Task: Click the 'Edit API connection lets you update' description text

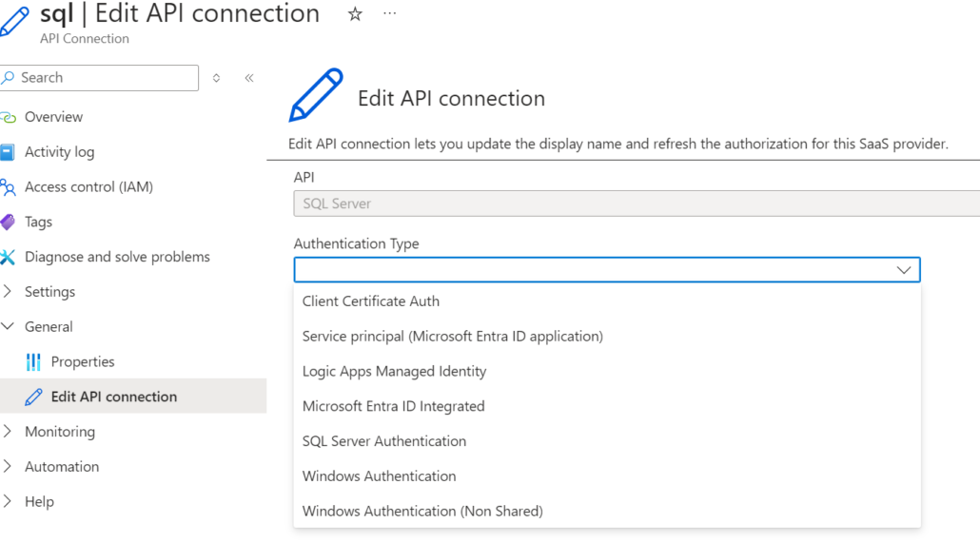Action: [618, 145]
